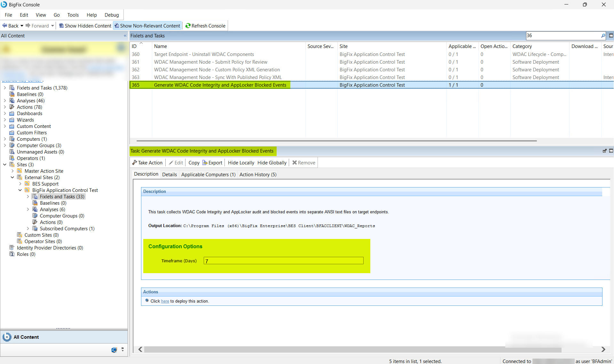
Task: Click the Timeframe (Days) input field
Action: click(283, 261)
